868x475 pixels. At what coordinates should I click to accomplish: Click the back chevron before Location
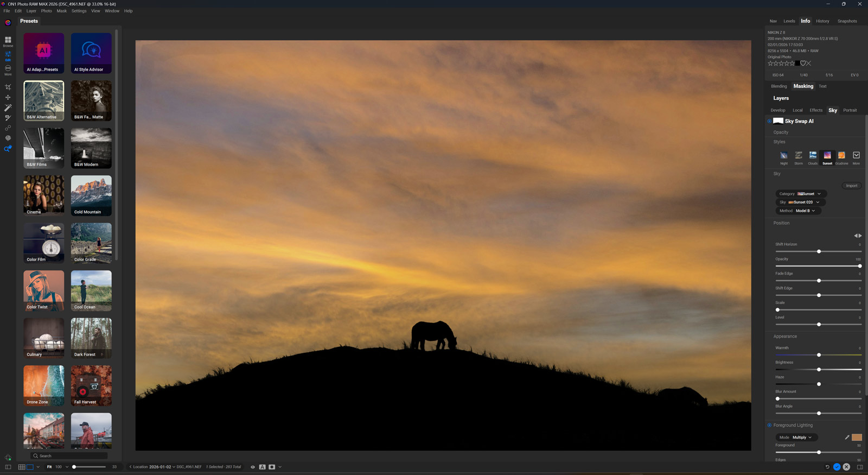[x=130, y=467]
